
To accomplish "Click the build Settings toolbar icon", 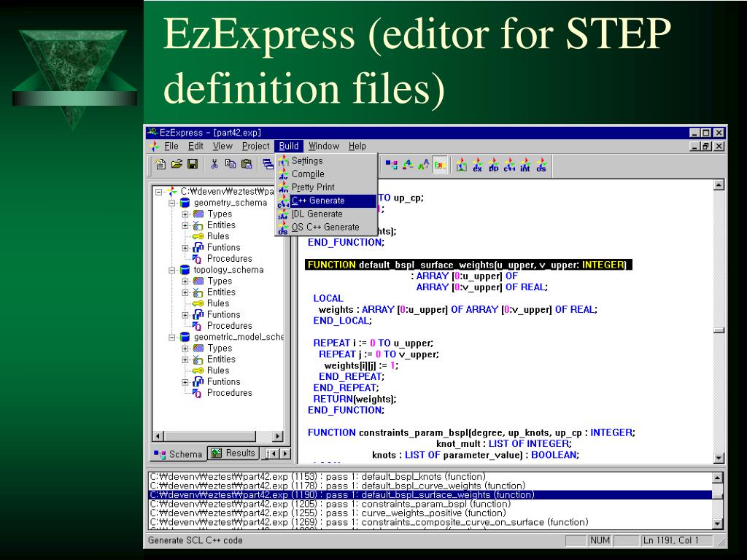I will coord(461,166).
